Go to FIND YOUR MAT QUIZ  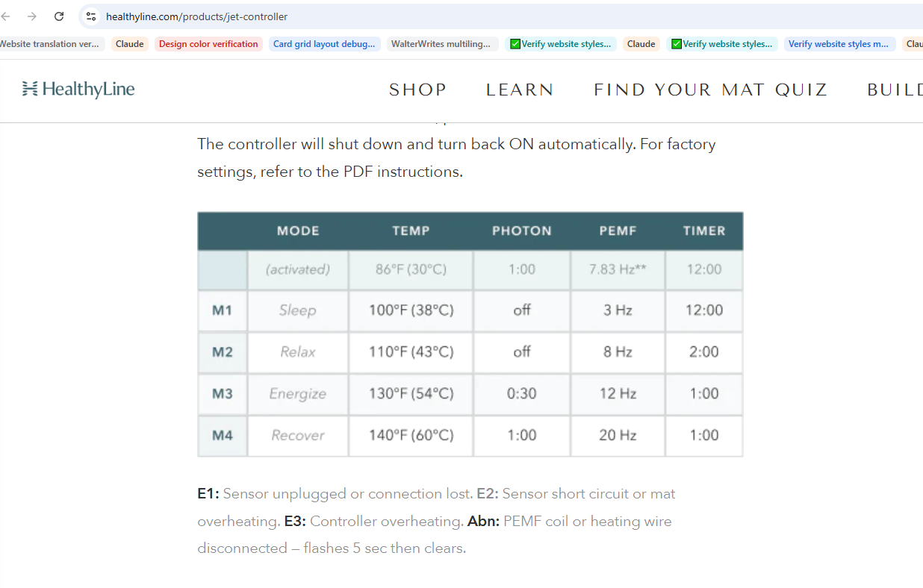(x=711, y=90)
